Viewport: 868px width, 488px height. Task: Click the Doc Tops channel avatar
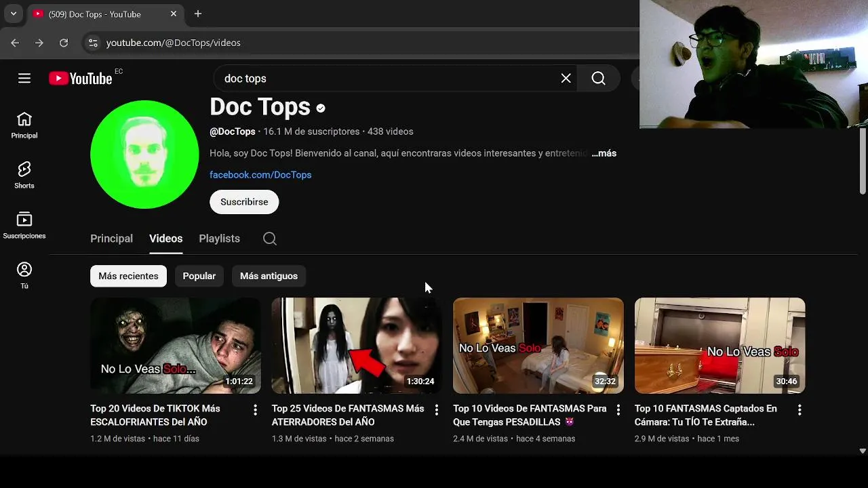144,155
